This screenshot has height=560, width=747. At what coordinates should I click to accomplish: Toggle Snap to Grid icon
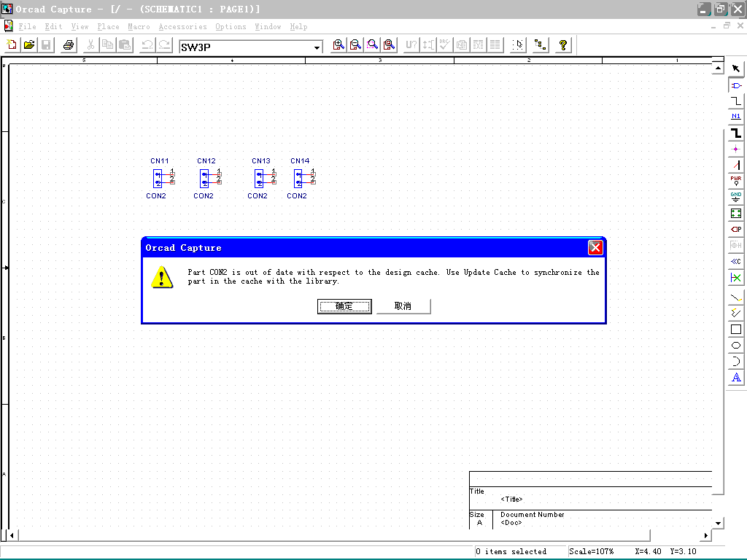(x=518, y=45)
